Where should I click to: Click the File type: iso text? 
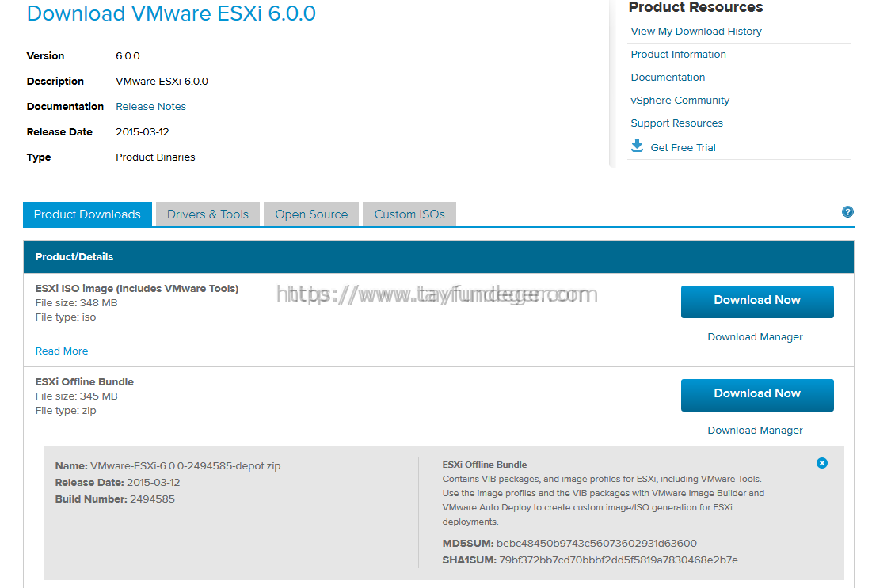[x=66, y=317]
